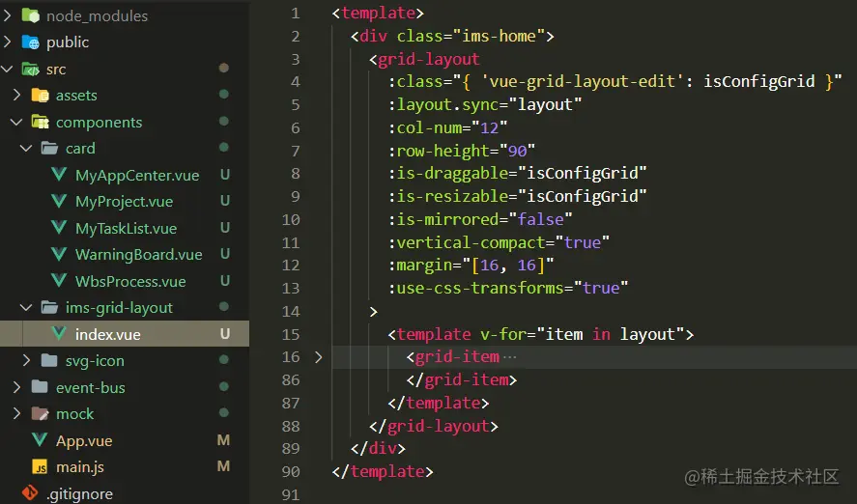Click the M git status of App.vue
Image resolution: width=857 pixels, height=504 pixels.
click(223, 440)
